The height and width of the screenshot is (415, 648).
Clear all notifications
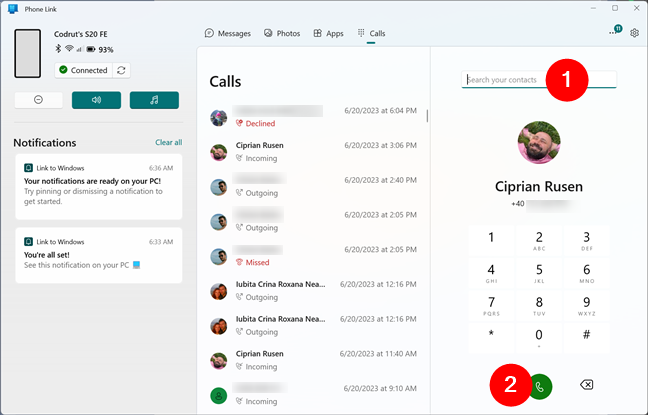click(169, 143)
